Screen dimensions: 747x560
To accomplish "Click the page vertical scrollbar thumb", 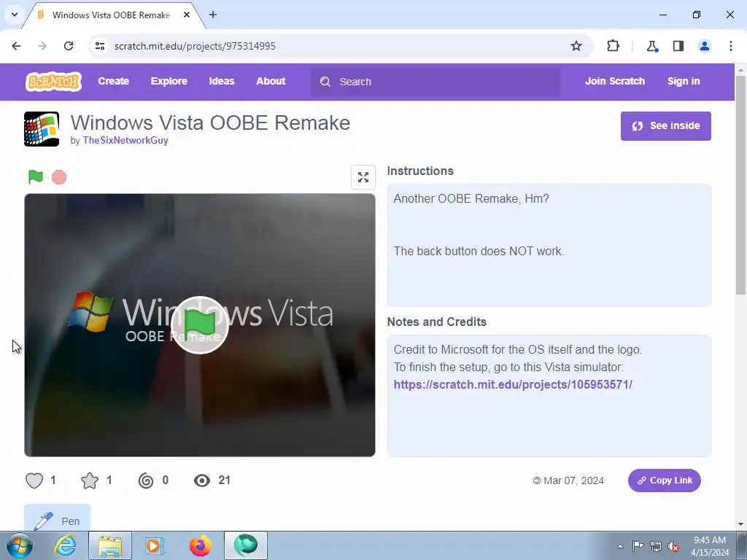I will click(x=740, y=184).
